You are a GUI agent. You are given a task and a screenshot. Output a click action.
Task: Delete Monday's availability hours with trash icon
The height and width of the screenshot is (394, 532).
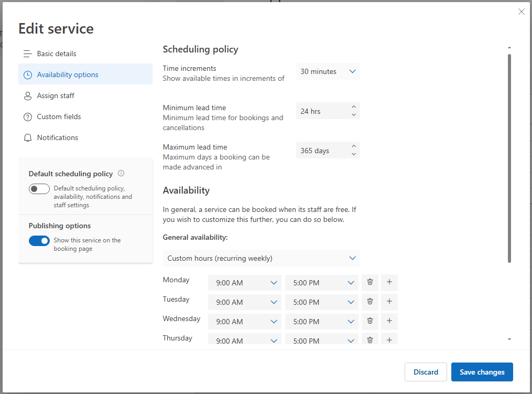[370, 282]
